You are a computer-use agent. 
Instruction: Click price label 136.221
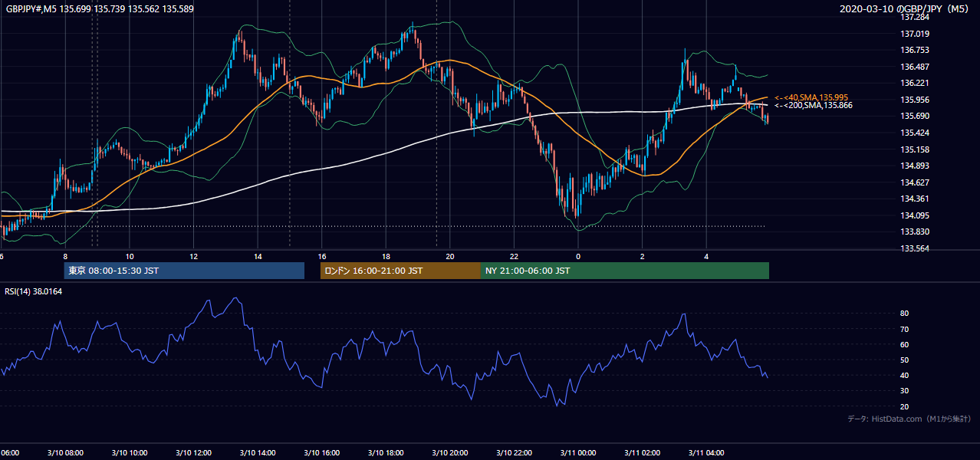916,83
